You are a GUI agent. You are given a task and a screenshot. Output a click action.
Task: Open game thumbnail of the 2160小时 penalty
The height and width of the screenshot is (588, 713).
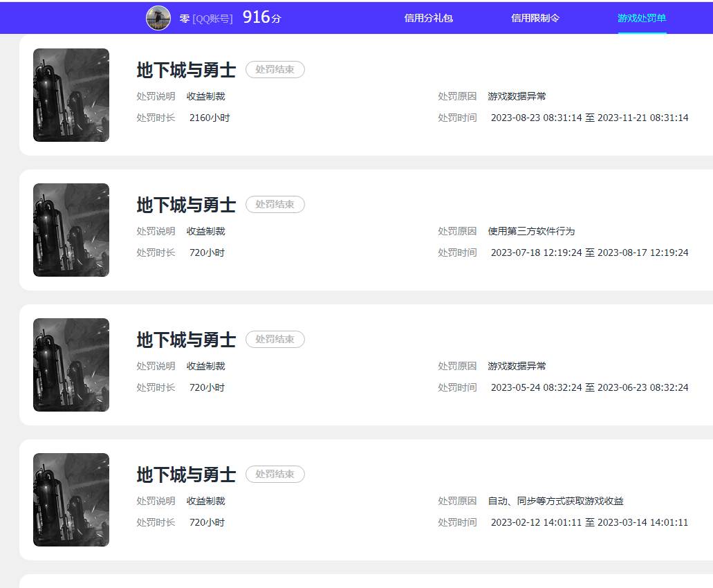click(x=71, y=95)
